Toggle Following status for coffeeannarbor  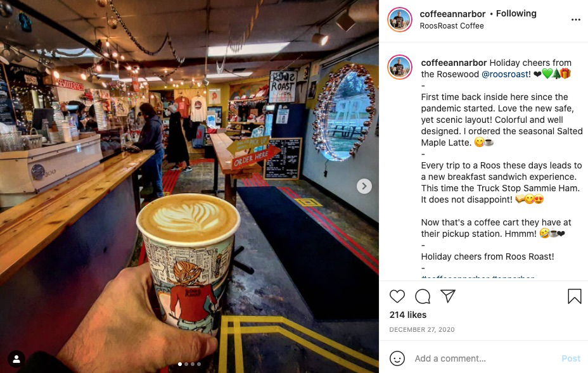[516, 13]
